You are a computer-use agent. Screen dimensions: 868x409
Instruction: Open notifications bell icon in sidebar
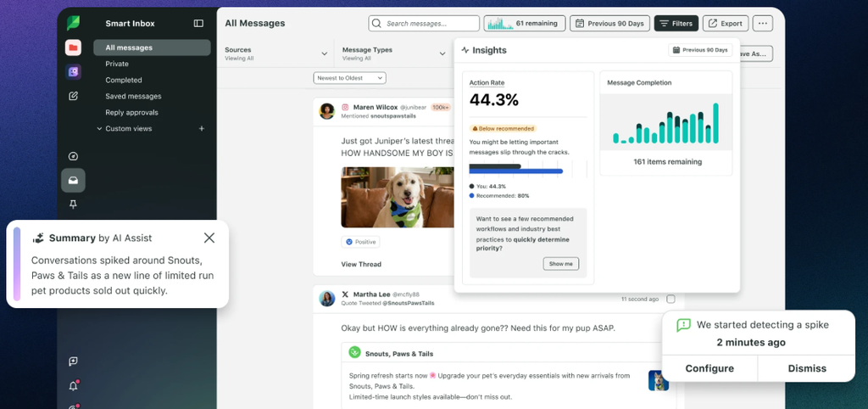(x=73, y=386)
